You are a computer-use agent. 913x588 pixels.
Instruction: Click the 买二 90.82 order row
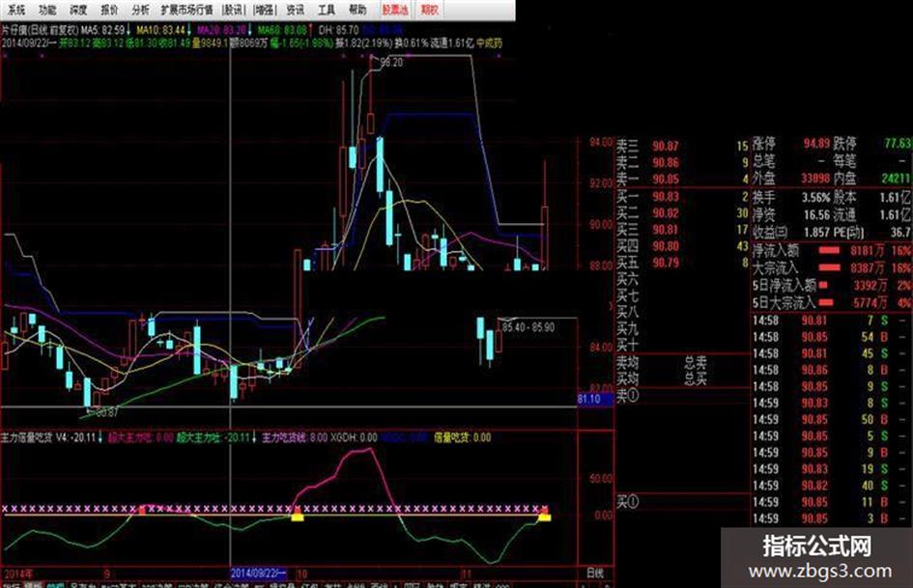[682, 212]
